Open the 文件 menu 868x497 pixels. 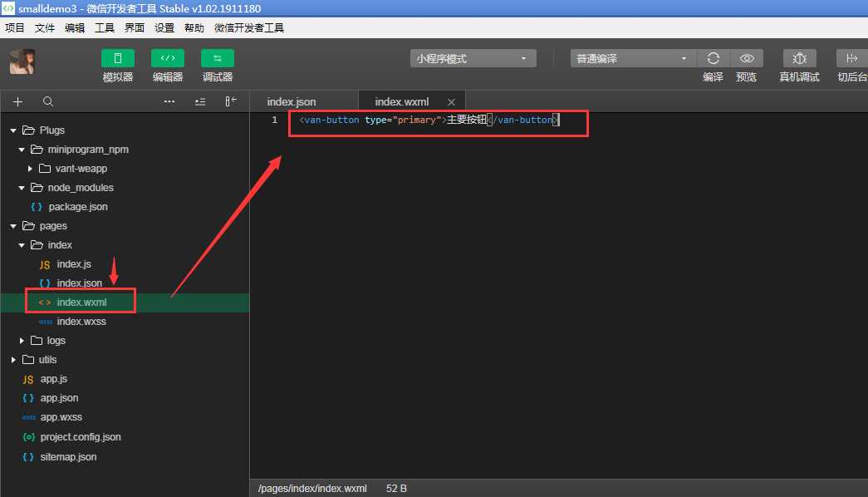pos(44,27)
